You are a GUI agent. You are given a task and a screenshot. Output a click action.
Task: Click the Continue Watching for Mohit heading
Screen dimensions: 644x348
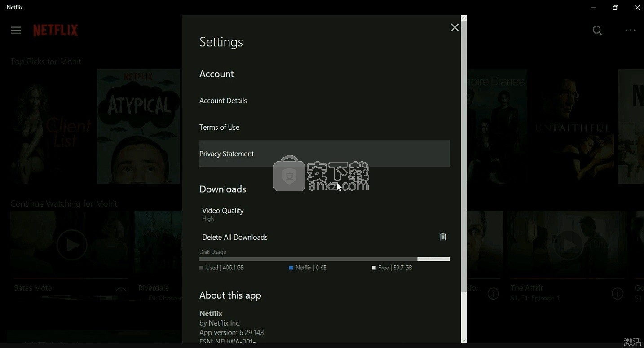tap(64, 203)
